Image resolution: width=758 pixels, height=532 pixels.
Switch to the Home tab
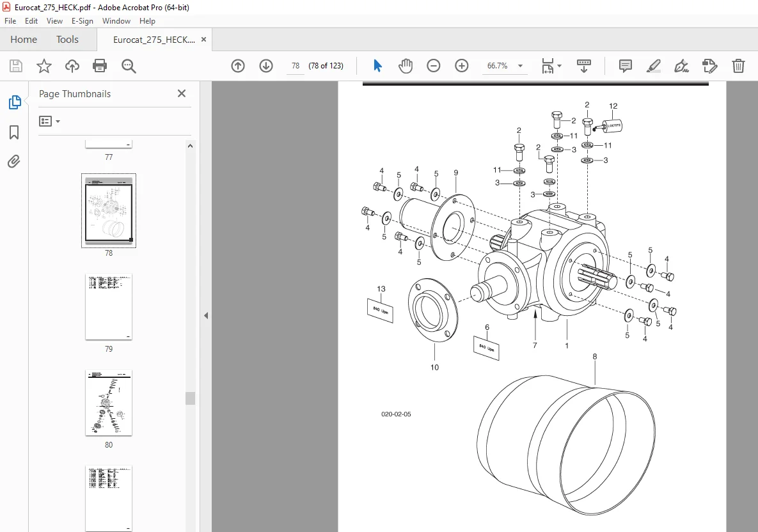tap(24, 39)
